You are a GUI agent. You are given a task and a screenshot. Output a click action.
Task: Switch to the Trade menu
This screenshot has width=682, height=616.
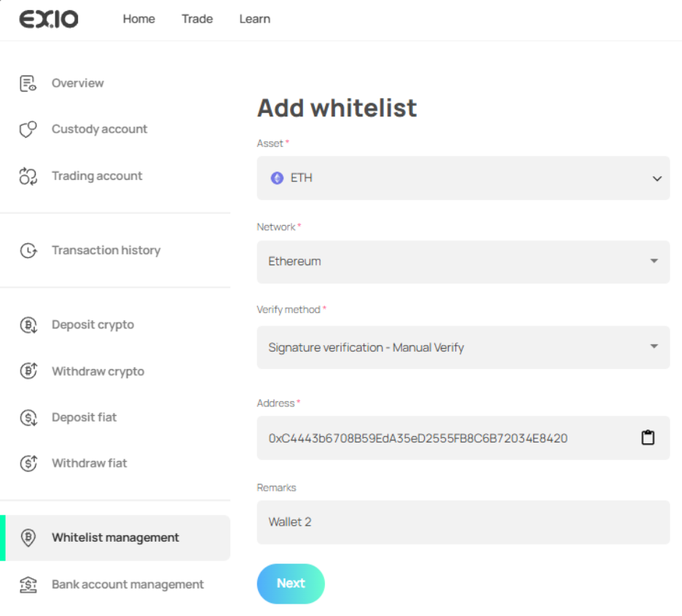point(197,20)
